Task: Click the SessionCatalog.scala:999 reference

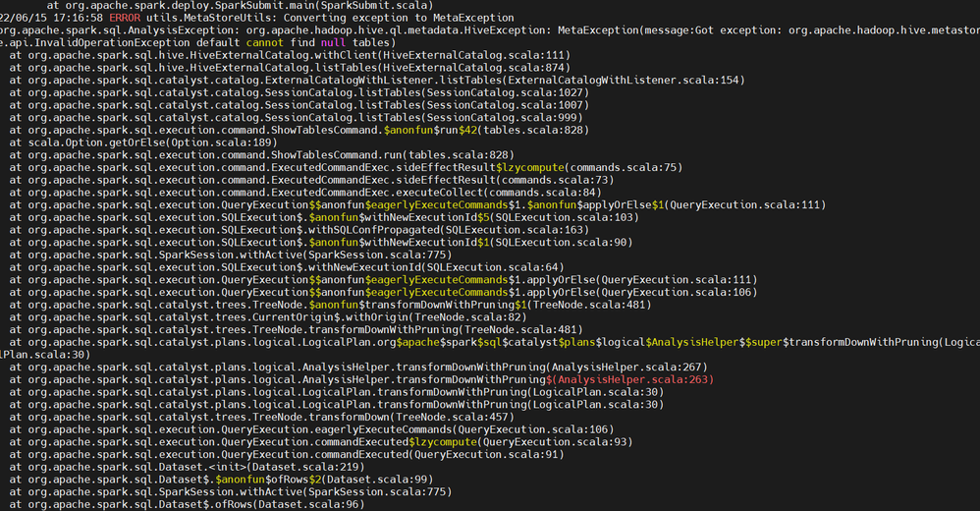Action: (x=501, y=118)
